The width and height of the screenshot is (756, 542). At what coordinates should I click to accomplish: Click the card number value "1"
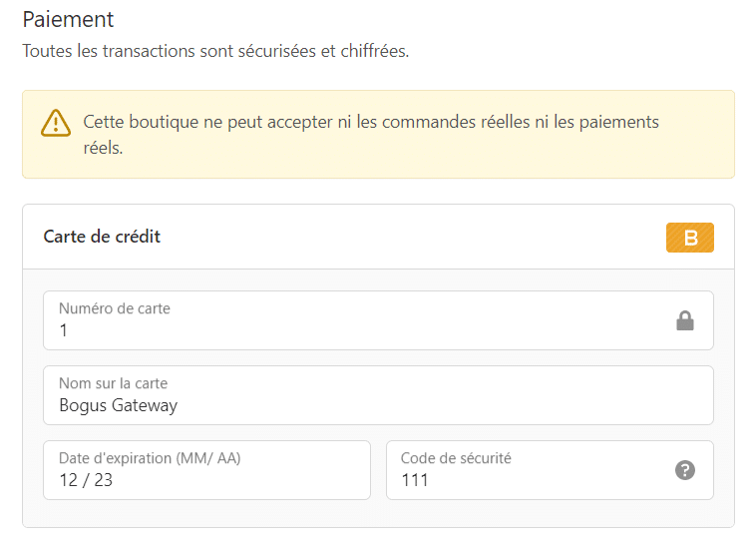64,330
